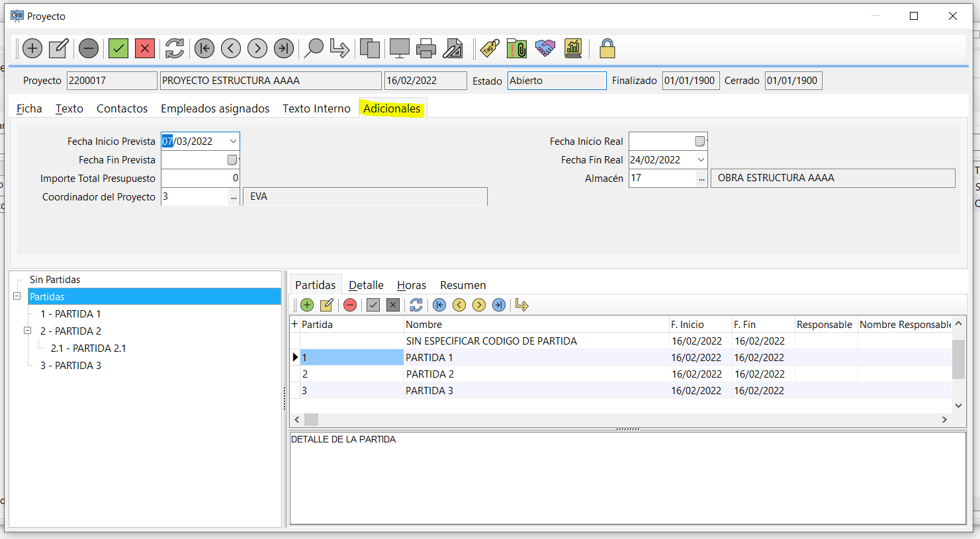Click the main toolbar jump arrow icon
This screenshot has height=539, width=980.
(x=339, y=48)
